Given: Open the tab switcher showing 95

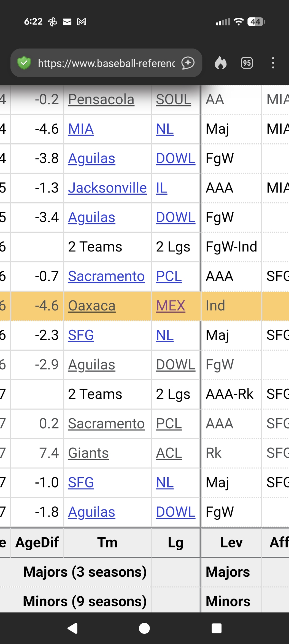Looking at the screenshot, I should [247, 63].
